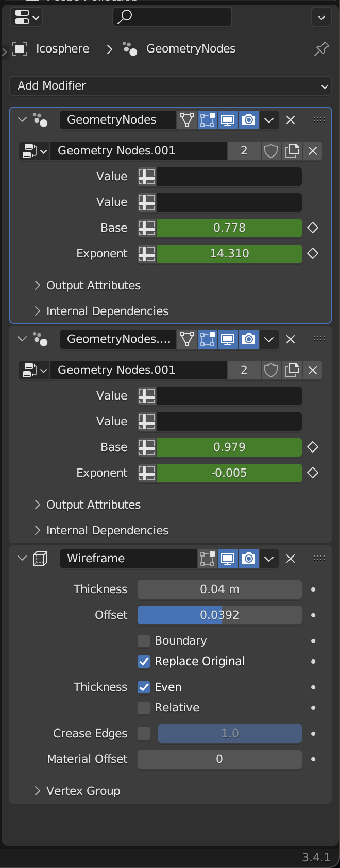
Task: Toggle render display for the first GeometryNodes modifier
Action: [248, 120]
